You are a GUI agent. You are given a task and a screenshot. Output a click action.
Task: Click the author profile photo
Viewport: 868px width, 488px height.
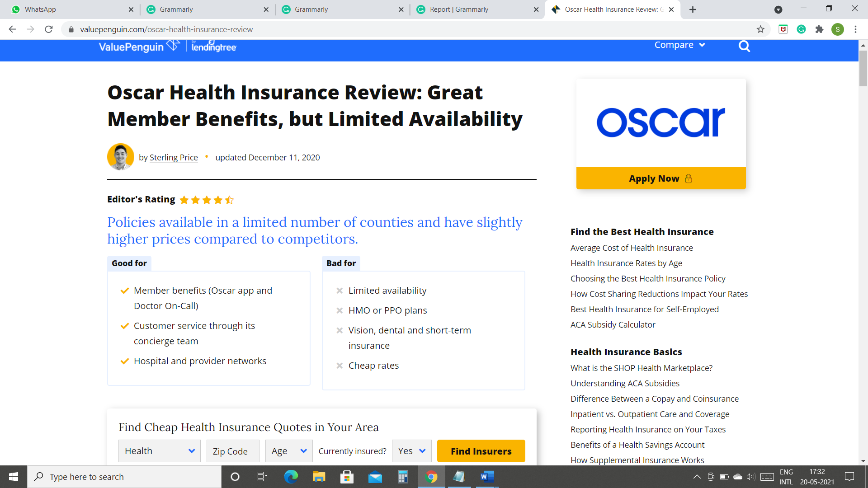pos(121,157)
